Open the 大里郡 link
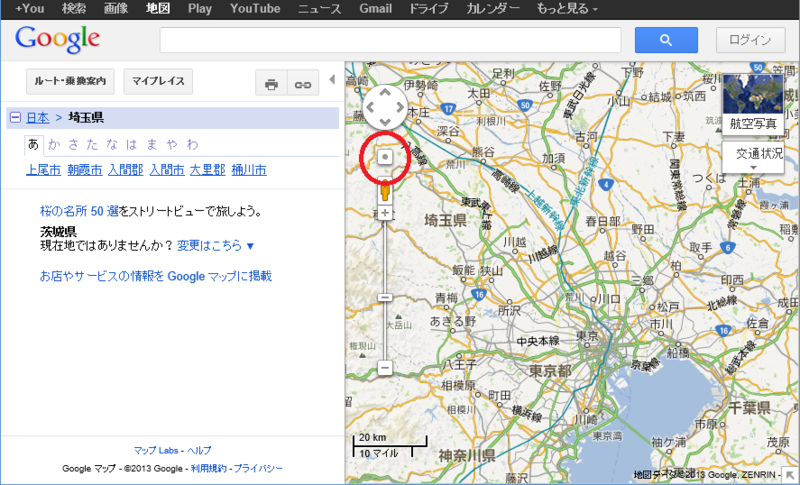 pos(208,170)
